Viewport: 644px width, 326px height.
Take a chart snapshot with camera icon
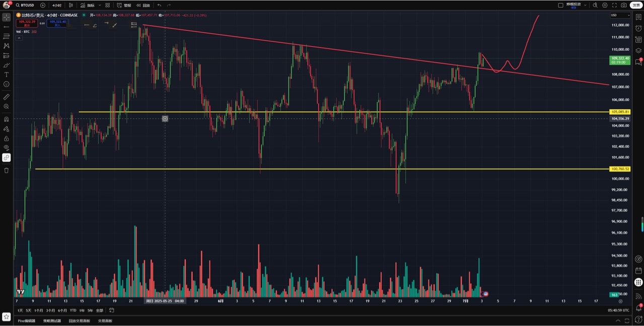pos(624,5)
